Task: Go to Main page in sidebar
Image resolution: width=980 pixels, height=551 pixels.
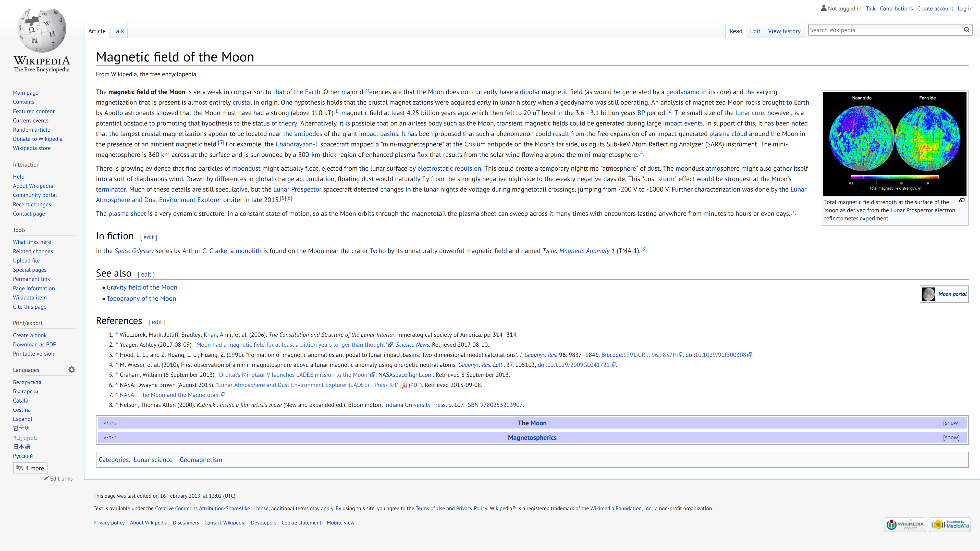Action: (x=26, y=93)
